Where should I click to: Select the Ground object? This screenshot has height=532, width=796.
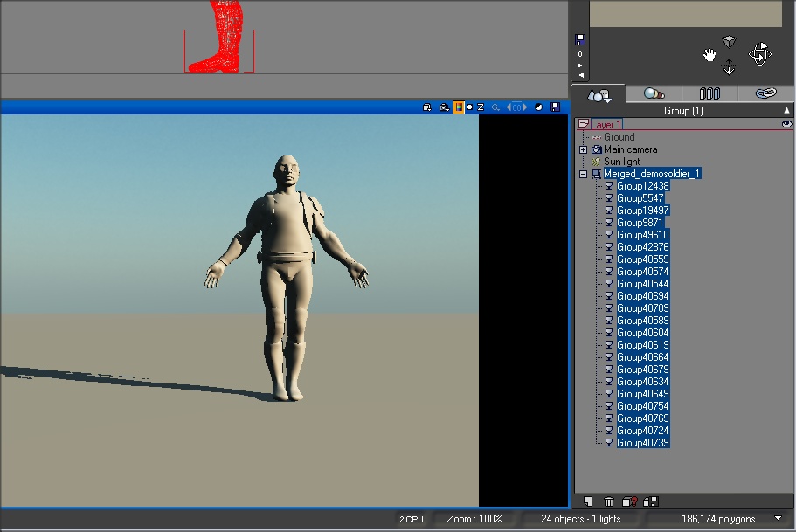[619, 137]
